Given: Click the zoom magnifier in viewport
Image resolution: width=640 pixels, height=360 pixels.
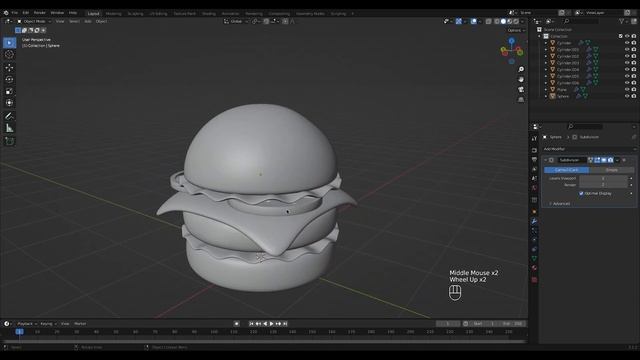Looking at the screenshot, I should [x=521, y=69].
